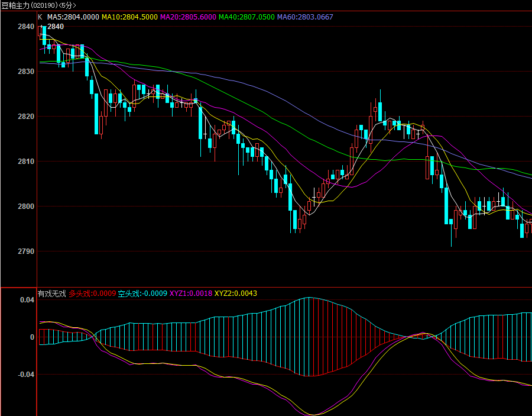532x416 pixels.
Task: Click the 0 indicator axis value
Action: (33, 337)
